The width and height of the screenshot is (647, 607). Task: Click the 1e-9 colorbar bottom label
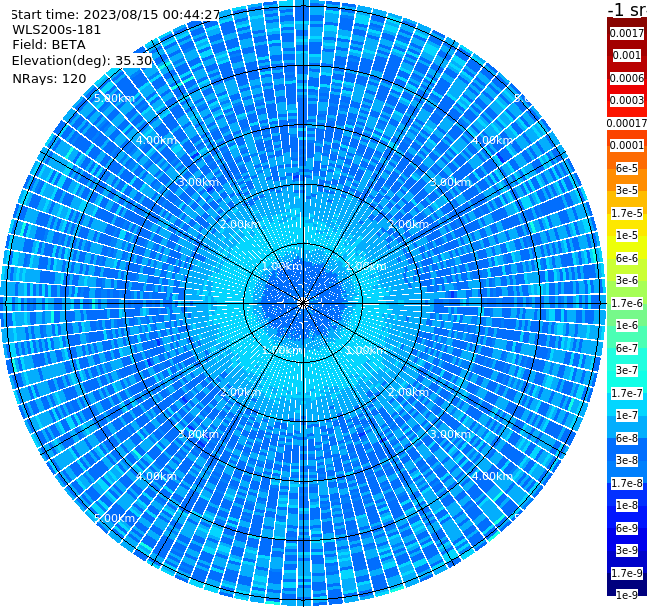627,595
